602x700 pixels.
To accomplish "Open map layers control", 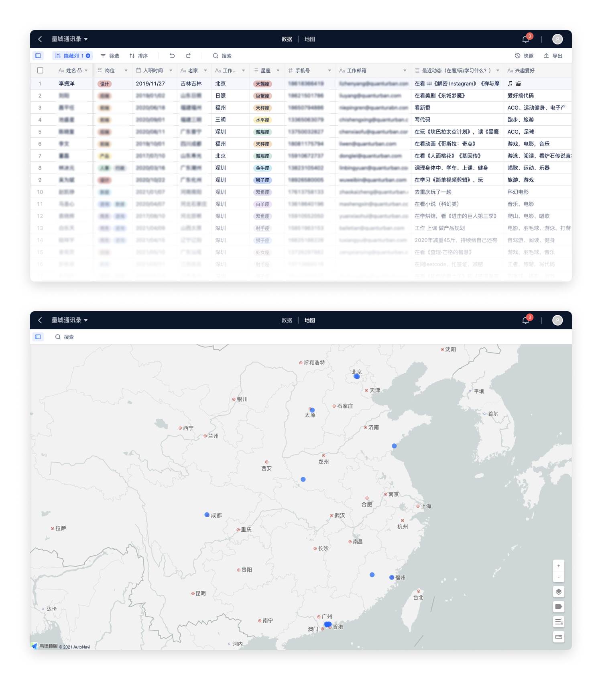I will 558,592.
